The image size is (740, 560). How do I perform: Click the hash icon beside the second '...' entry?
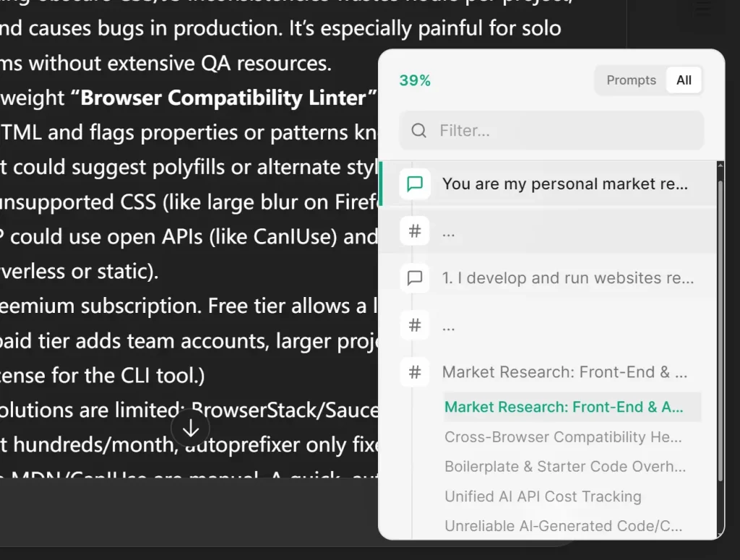coord(414,325)
